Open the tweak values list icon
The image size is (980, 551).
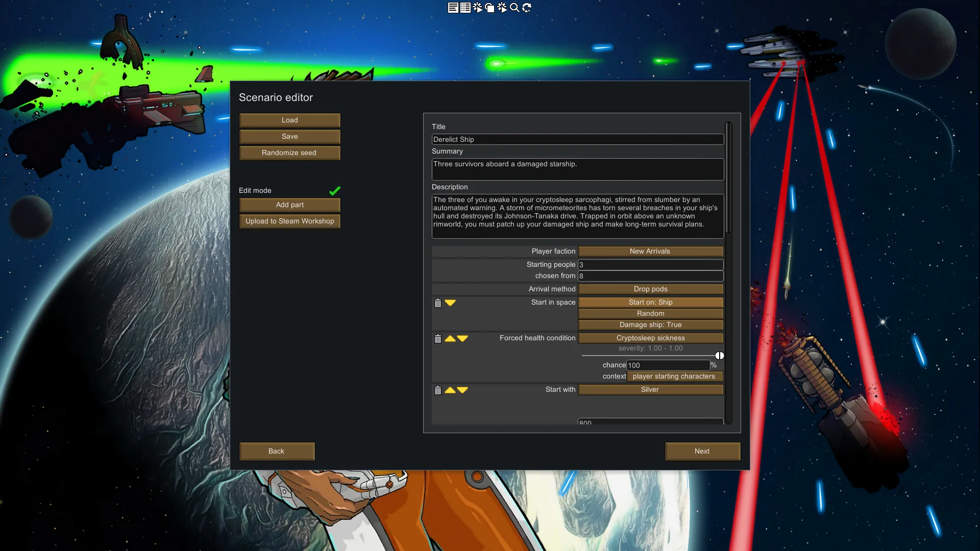(x=465, y=8)
